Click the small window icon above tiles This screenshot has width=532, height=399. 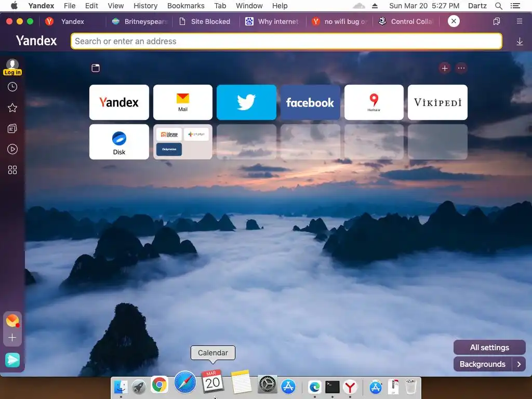96,68
